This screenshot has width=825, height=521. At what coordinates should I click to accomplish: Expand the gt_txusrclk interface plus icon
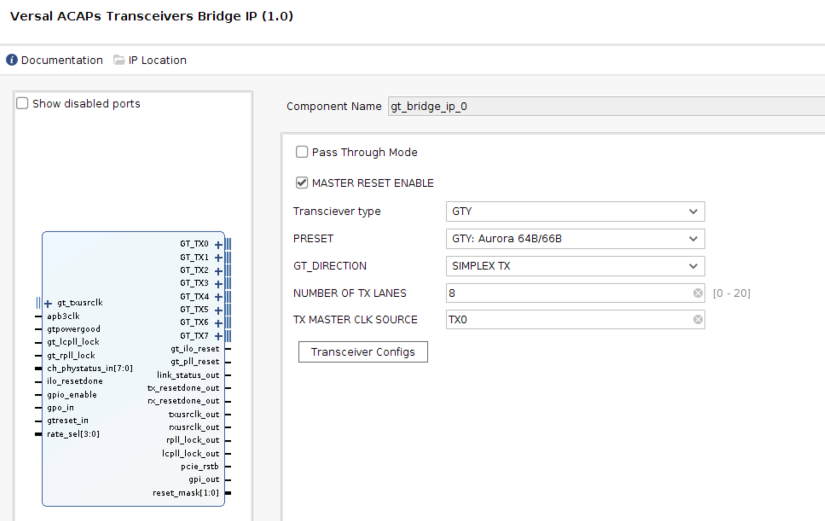click(x=48, y=303)
